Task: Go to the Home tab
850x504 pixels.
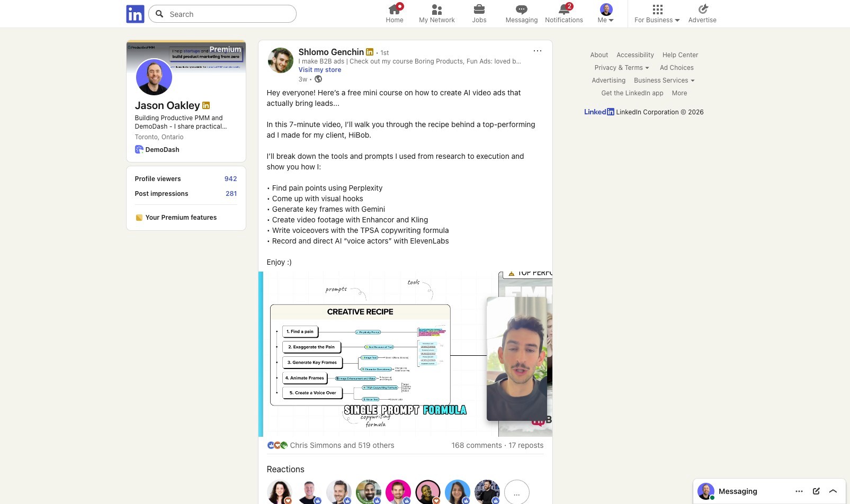Action: (x=395, y=14)
